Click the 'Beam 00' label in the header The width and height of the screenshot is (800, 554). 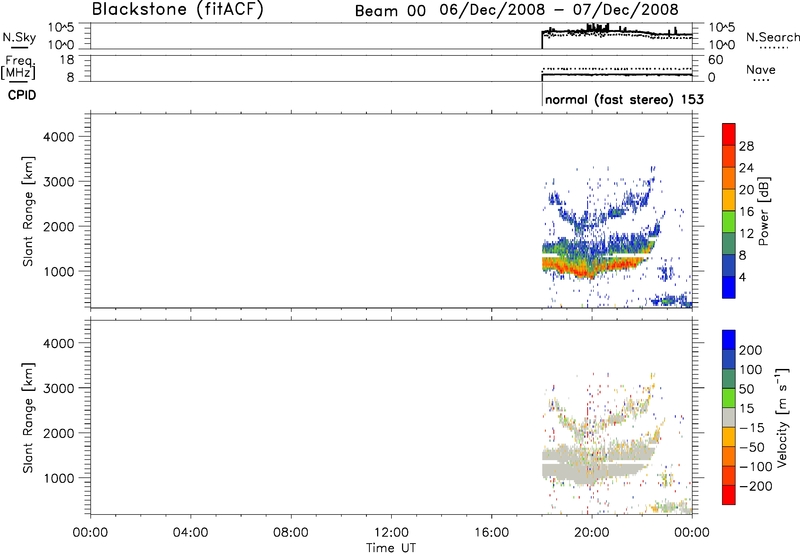pos(390,11)
